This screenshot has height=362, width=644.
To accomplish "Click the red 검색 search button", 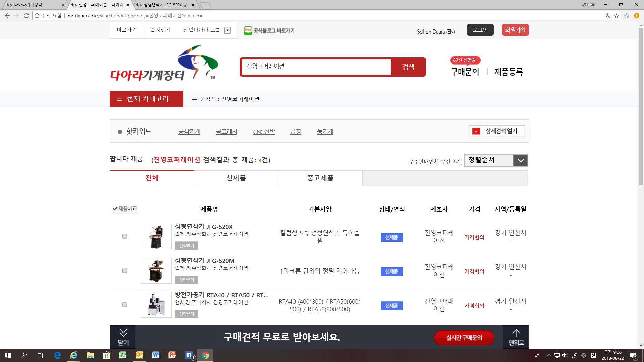I will [408, 67].
